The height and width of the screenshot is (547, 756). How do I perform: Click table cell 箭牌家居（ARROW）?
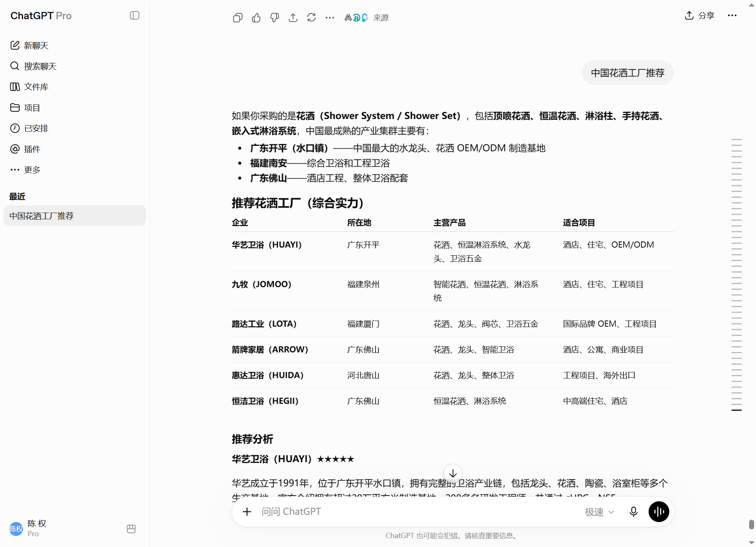coord(270,350)
